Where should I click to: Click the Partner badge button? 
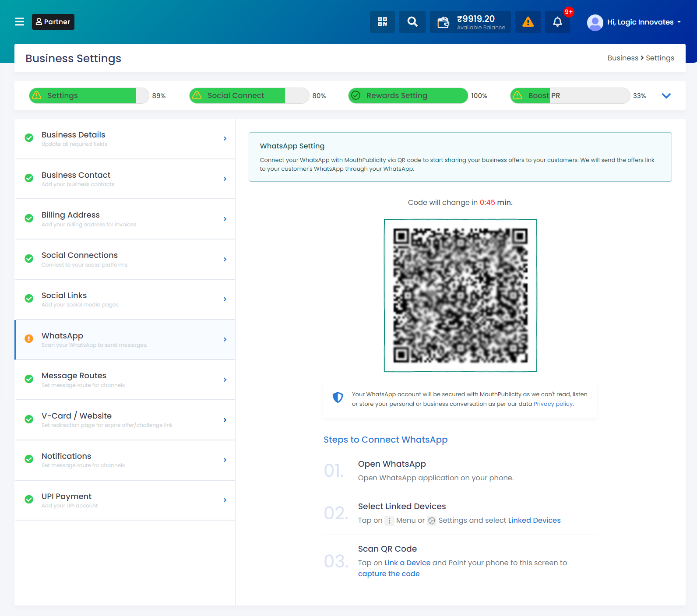(x=53, y=21)
